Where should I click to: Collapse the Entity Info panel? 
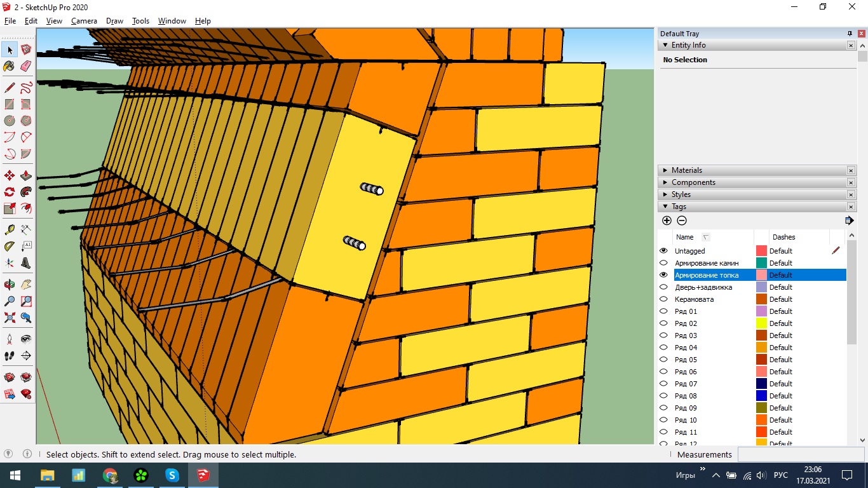tap(665, 45)
